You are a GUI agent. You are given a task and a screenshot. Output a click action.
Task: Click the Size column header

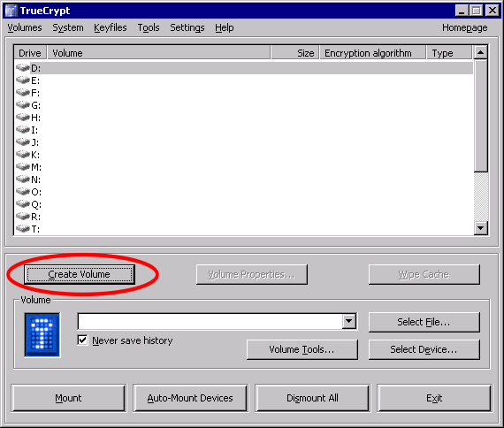[294, 53]
